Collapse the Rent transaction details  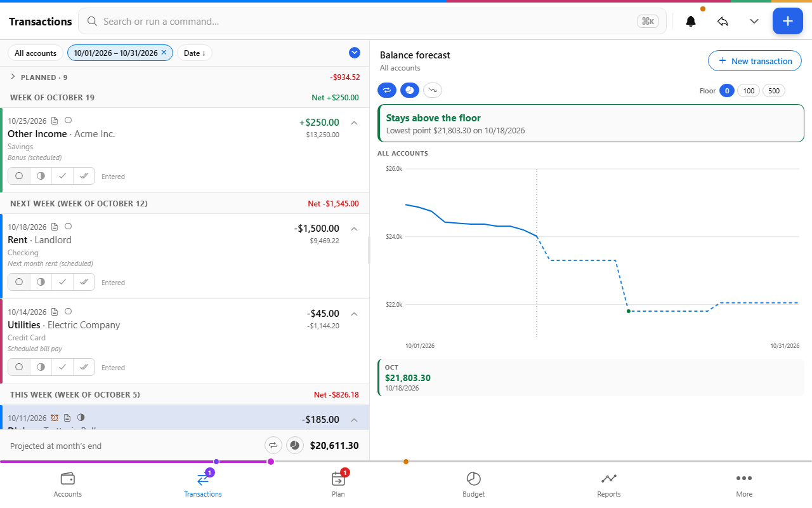(x=355, y=229)
